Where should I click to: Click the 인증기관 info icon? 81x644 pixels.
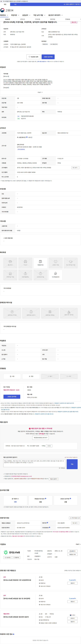point(48,523)
